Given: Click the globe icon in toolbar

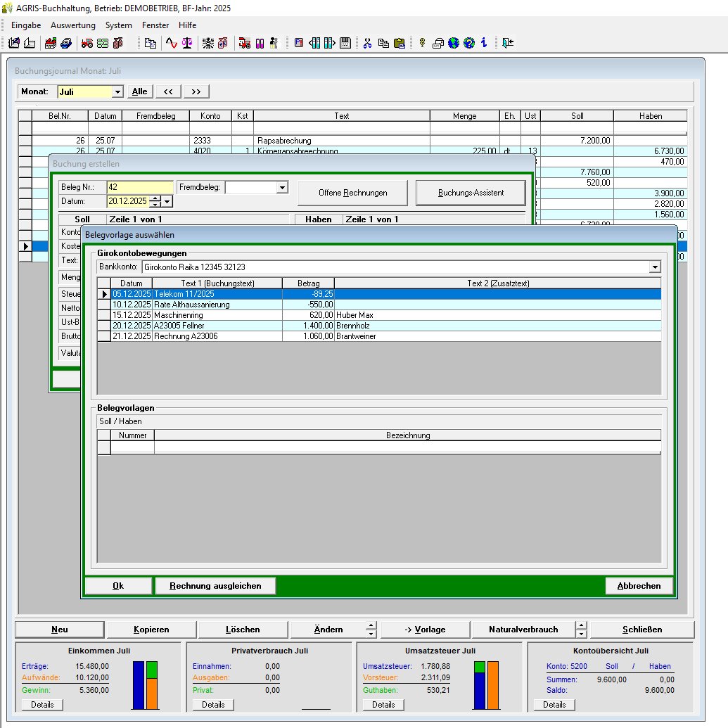Looking at the screenshot, I should tap(454, 43).
